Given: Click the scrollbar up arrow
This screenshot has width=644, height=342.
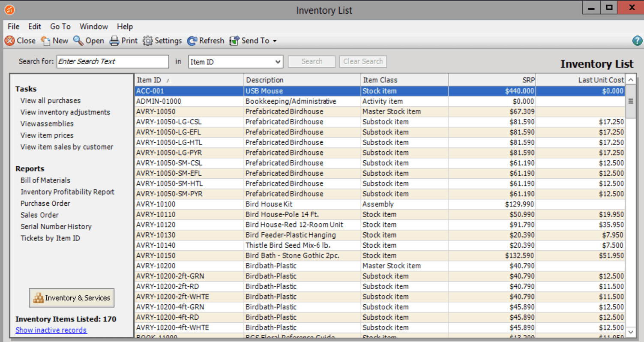Looking at the screenshot, I should pos(630,80).
